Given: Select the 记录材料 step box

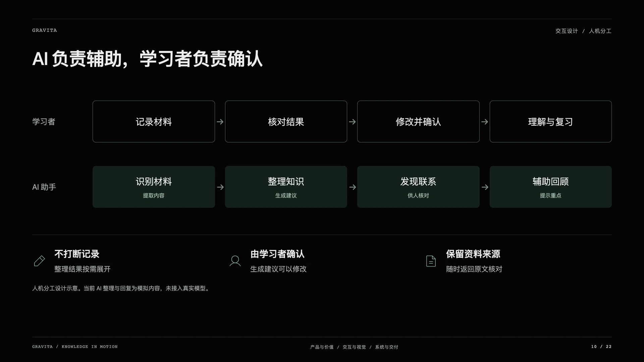Looking at the screenshot, I should [154, 122].
